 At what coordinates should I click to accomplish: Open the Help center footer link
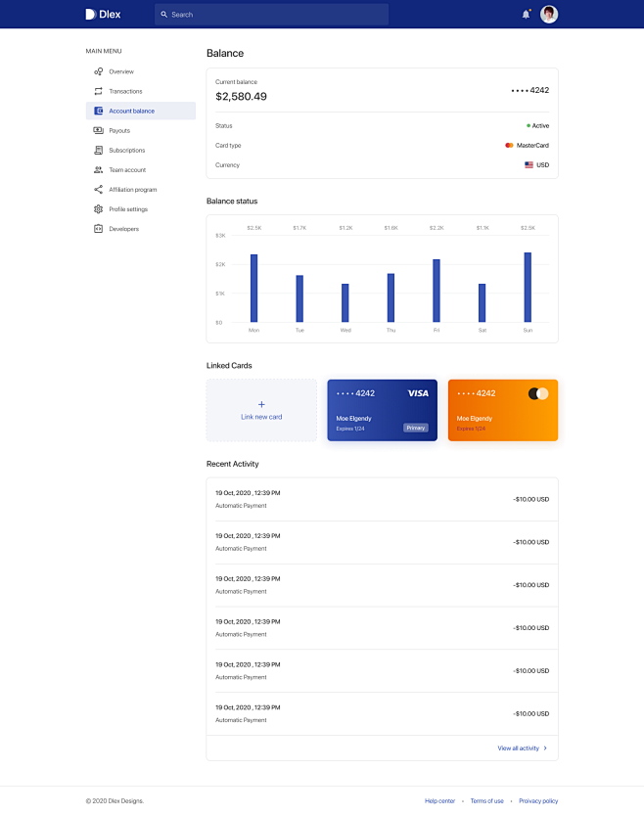(x=439, y=800)
